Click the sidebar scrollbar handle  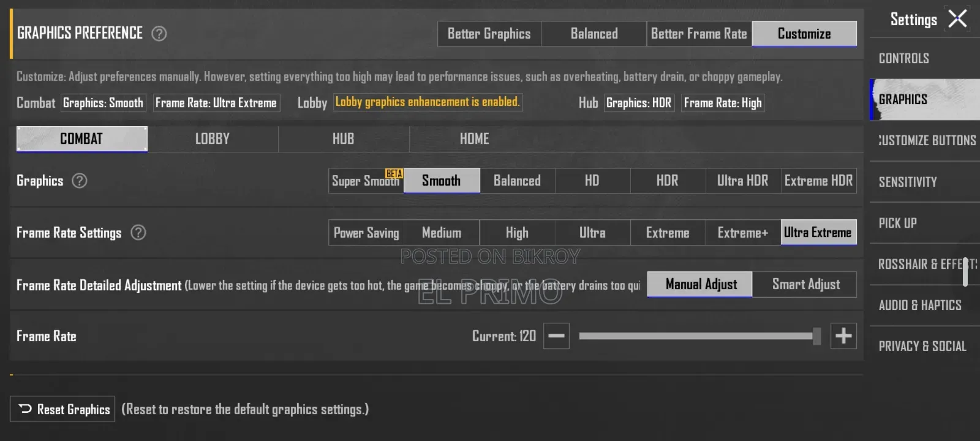965,271
